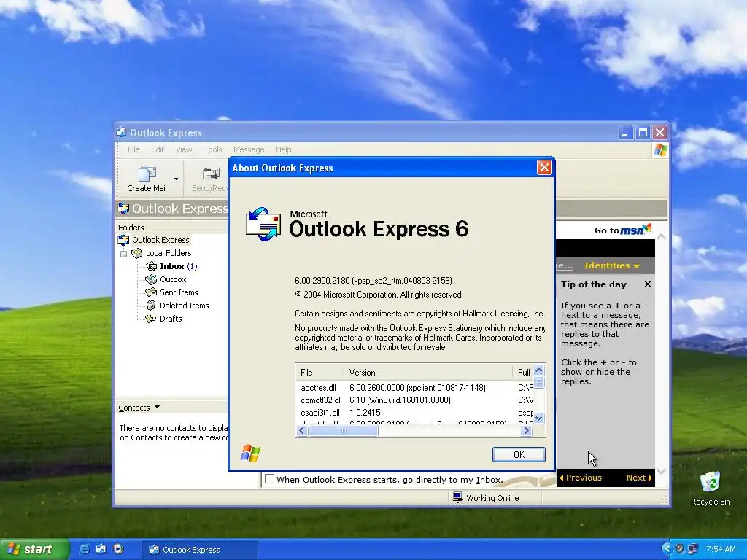Click the Windows flag logo in menu bar
The width and height of the screenshot is (747, 560).
pos(660,150)
